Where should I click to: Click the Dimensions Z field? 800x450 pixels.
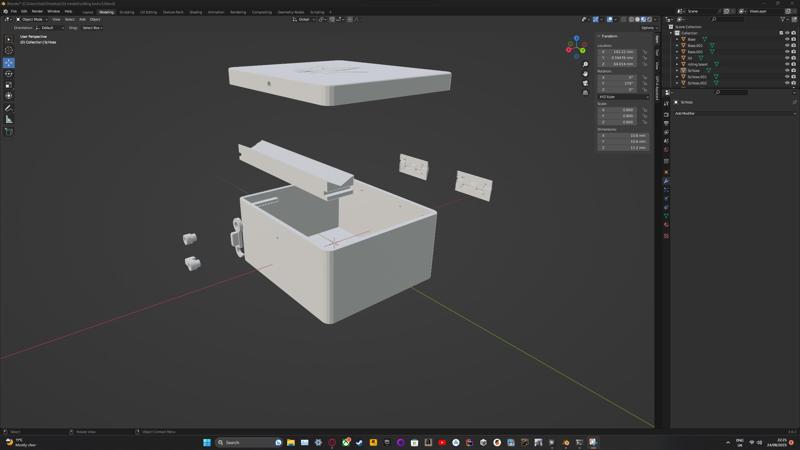pyautogui.click(x=623, y=147)
